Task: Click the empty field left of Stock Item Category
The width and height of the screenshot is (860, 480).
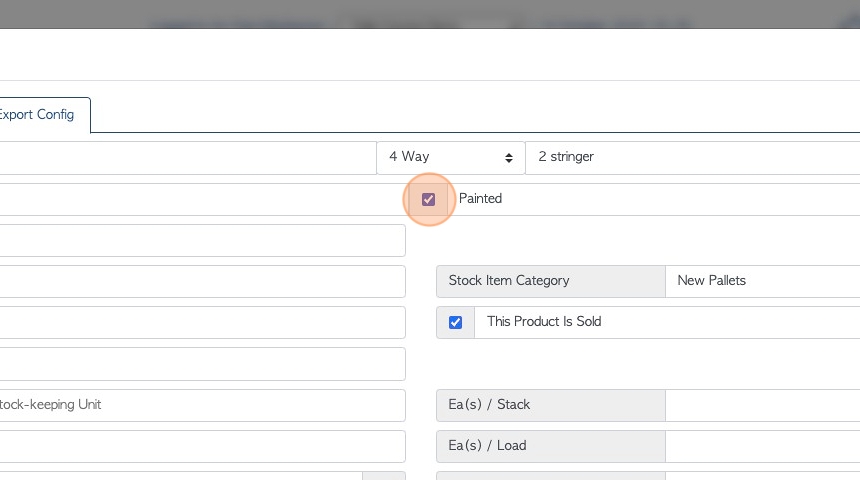Action: 202,281
